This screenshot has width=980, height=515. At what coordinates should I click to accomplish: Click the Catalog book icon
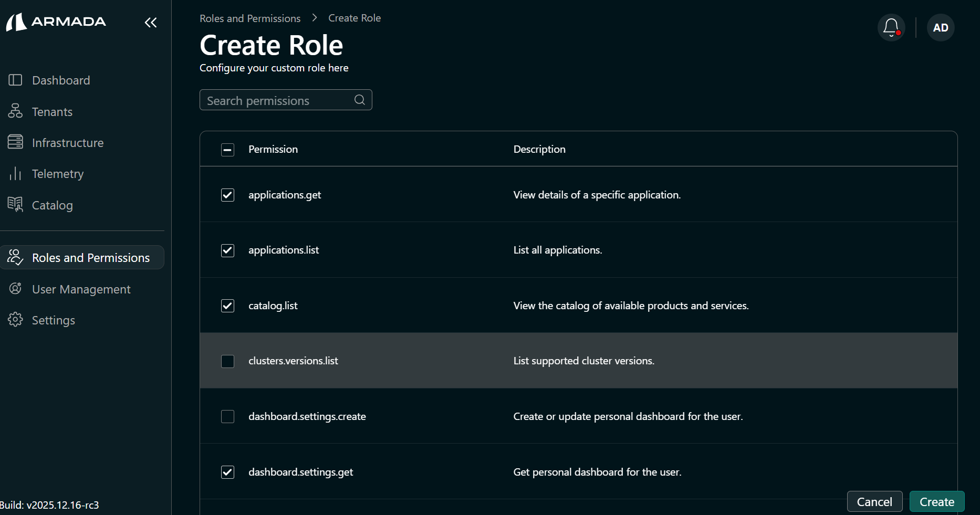point(15,205)
